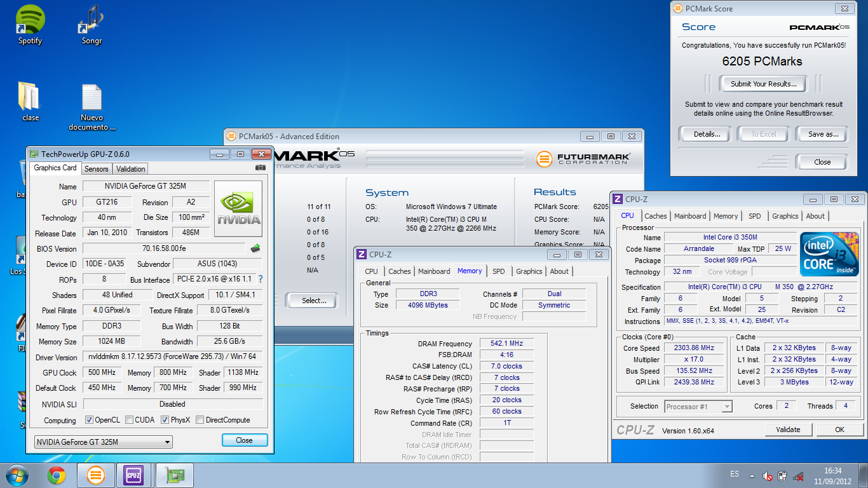This screenshot has width=868, height=488.
Task: Switch to GPU-Z taskbar icon
Action: 173,475
